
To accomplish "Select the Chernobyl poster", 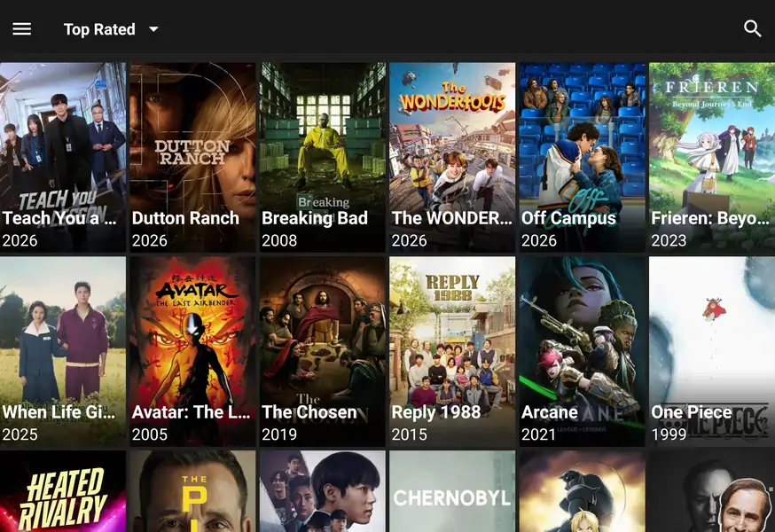I will tap(452, 491).
